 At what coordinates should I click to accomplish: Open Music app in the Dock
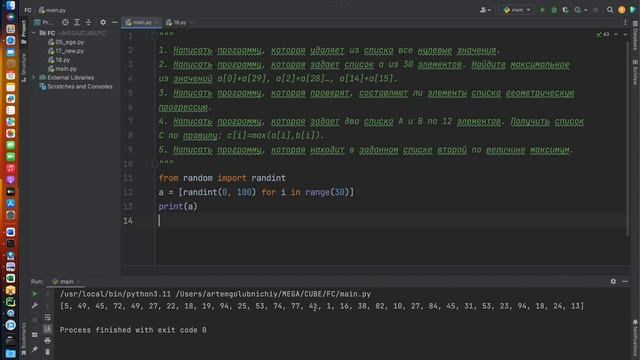[11, 168]
